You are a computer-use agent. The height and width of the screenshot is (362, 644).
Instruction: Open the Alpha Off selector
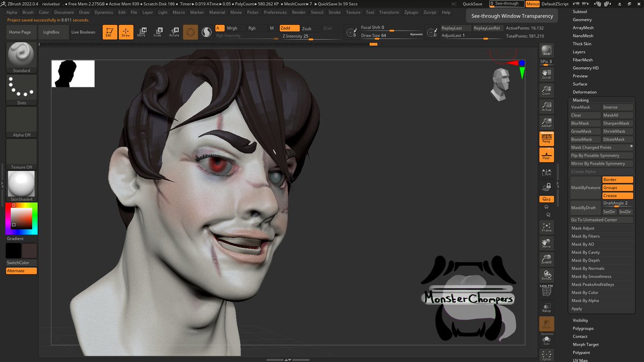click(x=21, y=122)
